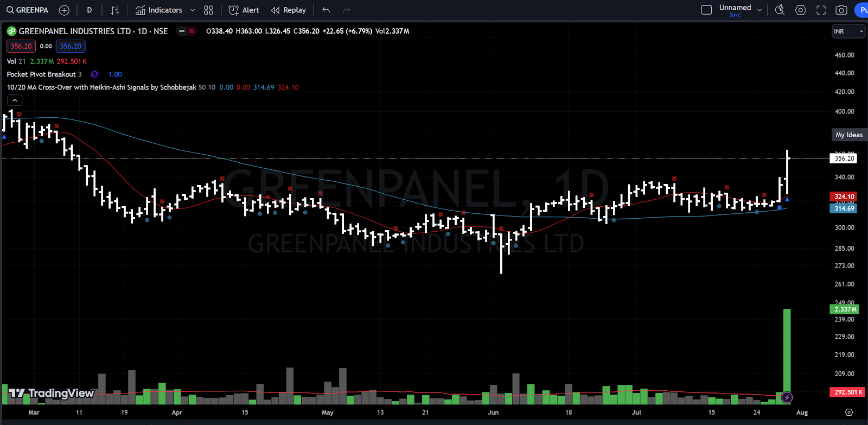Click the blue 314.69 MA price label
The width and height of the screenshot is (868, 425).
tap(844, 208)
